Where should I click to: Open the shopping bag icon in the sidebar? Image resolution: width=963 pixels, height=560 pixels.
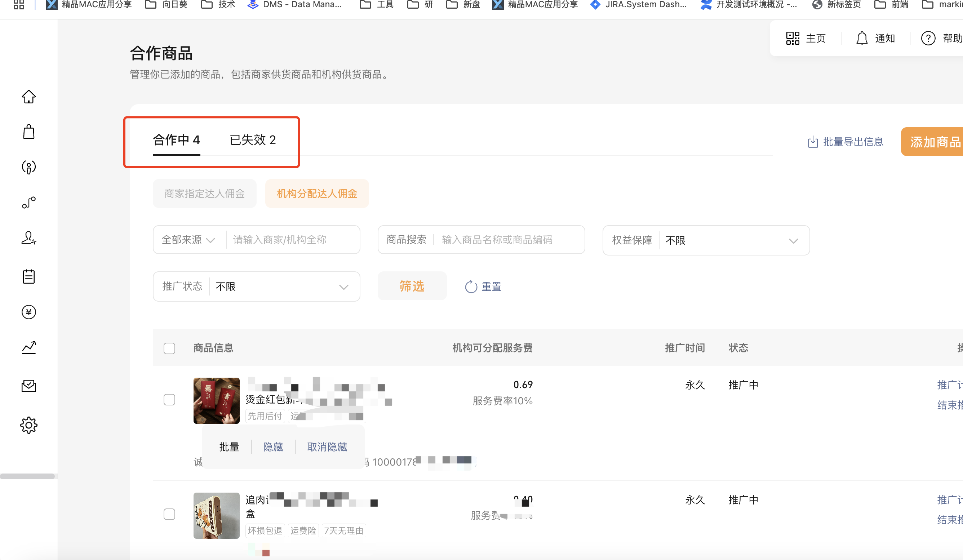[x=29, y=132]
